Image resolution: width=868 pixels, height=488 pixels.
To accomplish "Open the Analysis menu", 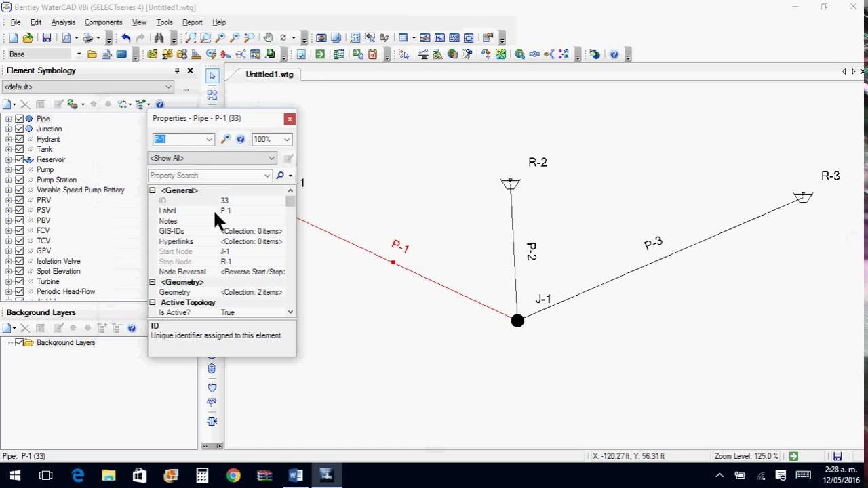I will click(x=63, y=22).
